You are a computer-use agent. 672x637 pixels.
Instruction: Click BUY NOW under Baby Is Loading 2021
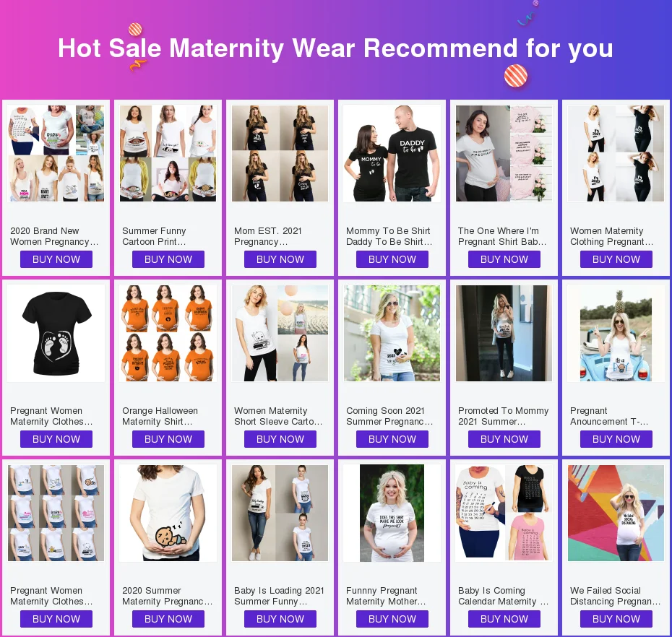click(x=280, y=619)
